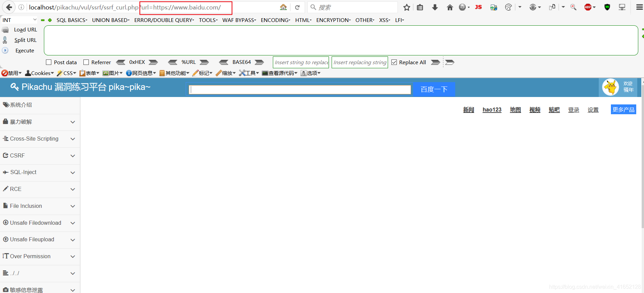Open the WAF BYPASS menu
This screenshot has width=644, height=293.
click(239, 20)
